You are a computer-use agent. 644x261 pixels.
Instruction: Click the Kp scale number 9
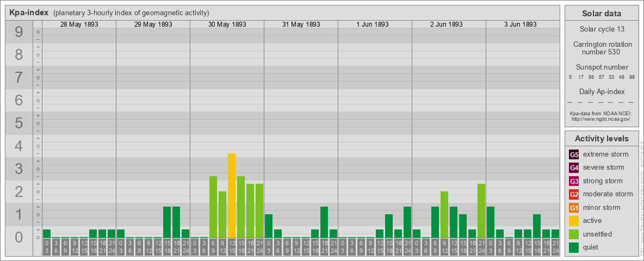pos(18,32)
